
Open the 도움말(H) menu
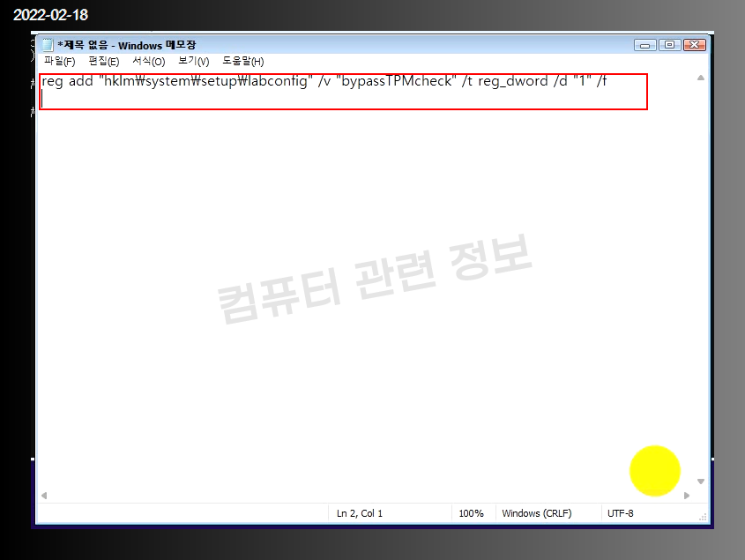[x=242, y=62]
